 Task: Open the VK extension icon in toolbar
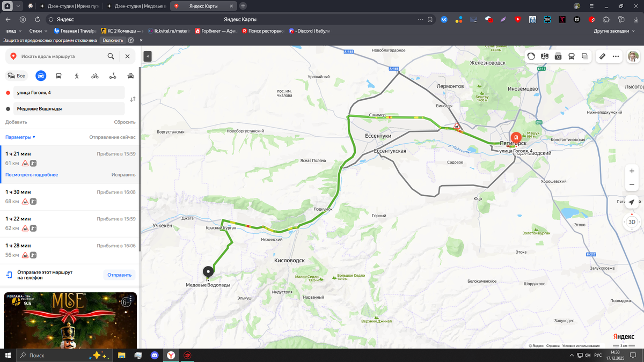click(x=444, y=19)
